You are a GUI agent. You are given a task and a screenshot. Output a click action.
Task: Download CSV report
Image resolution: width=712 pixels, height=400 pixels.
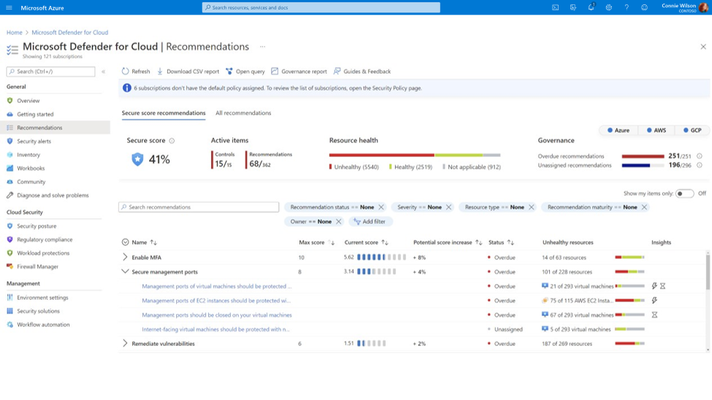(x=188, y=71)
